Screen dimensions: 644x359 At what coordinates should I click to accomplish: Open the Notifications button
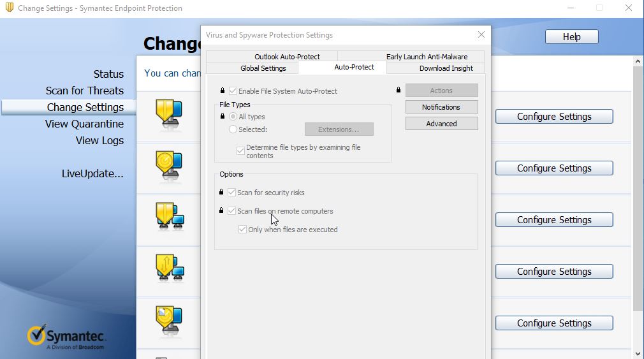[x=441, y=106]
